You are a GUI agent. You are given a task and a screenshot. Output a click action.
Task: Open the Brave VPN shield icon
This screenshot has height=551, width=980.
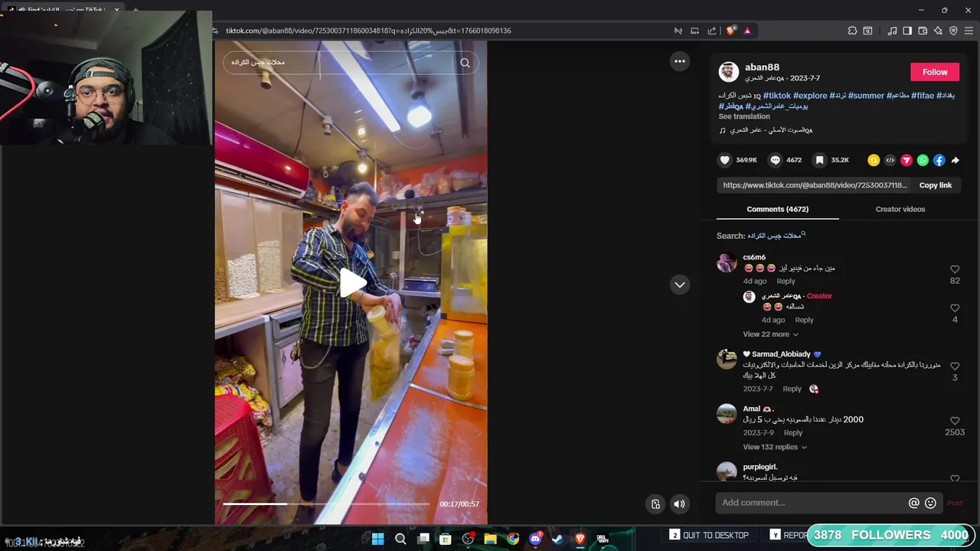tap(953, 31)
